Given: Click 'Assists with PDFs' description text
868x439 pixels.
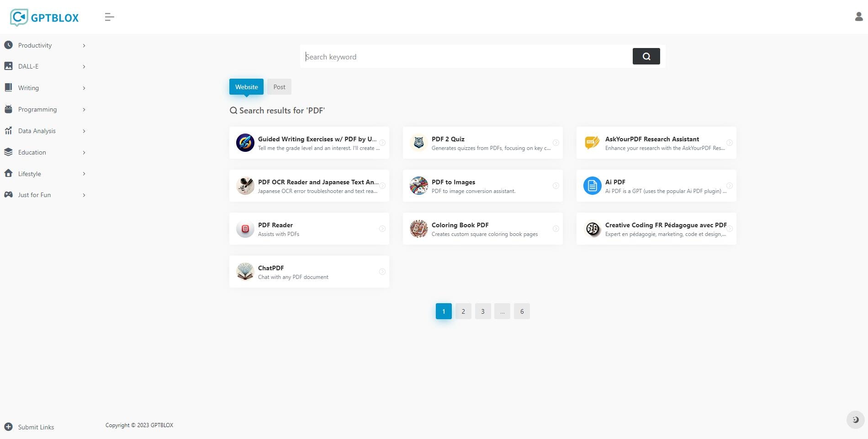Looking at the screenshot, I should [x=279, y=234].
